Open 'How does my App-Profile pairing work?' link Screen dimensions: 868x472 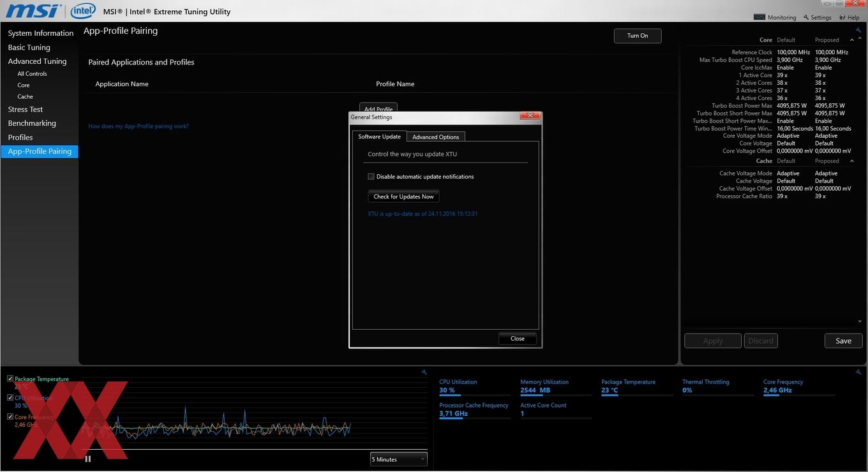138,126
